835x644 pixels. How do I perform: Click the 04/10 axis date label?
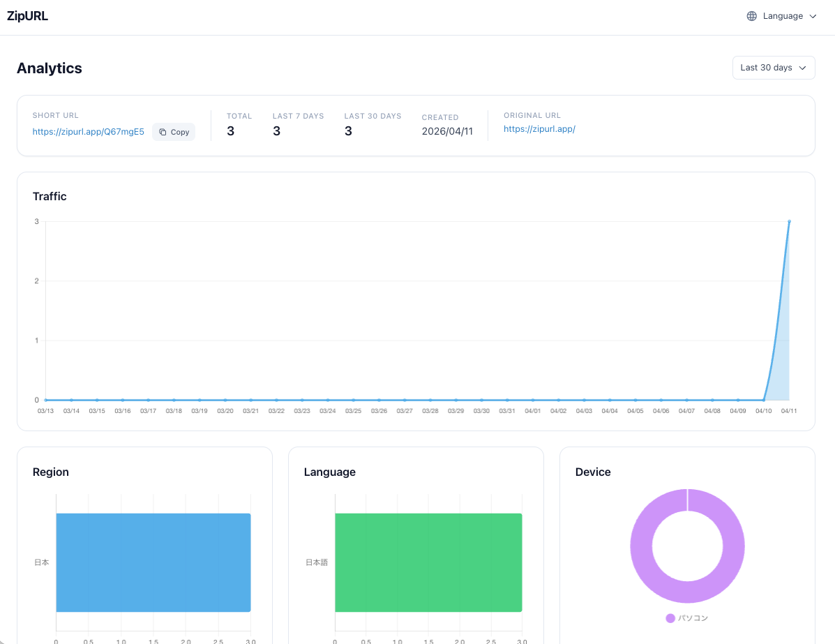(763, 411)
